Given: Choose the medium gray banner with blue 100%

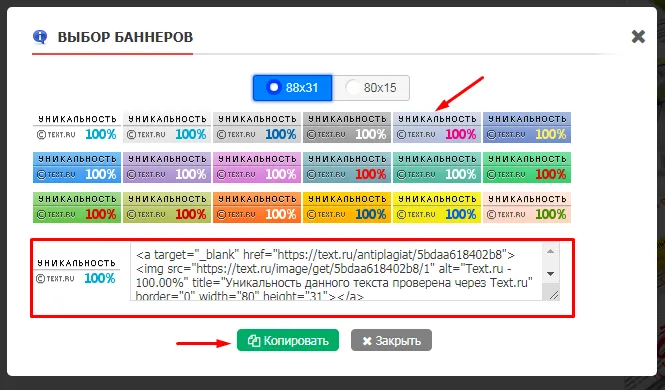Looking at the screenshot, I should pos(257,128).
